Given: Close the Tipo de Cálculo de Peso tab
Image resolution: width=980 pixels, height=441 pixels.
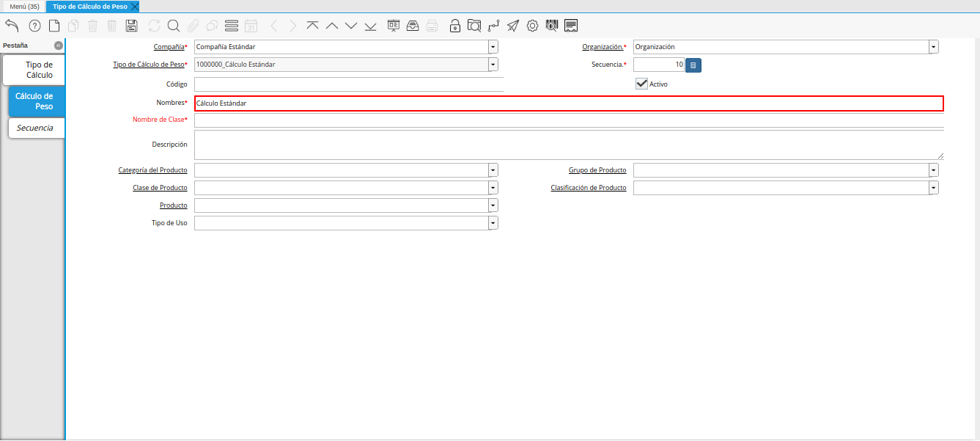Looking at the screenshot, I should click(x=135, y=6).
